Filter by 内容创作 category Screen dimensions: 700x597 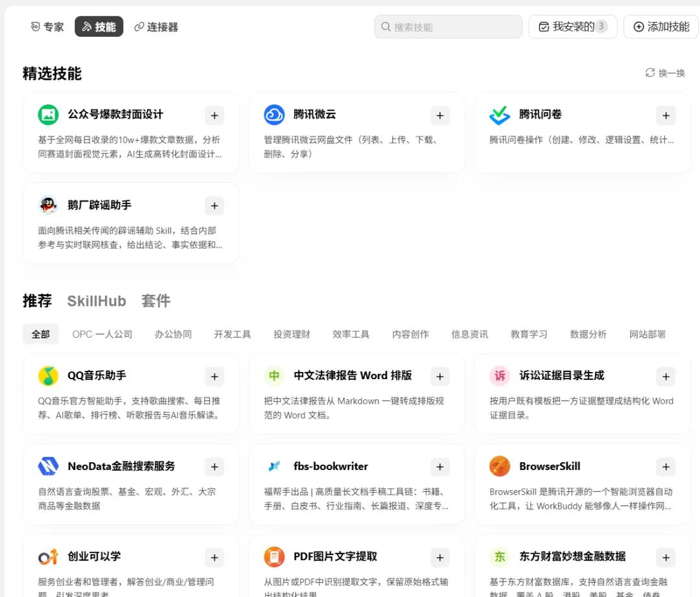coord(410,334)
